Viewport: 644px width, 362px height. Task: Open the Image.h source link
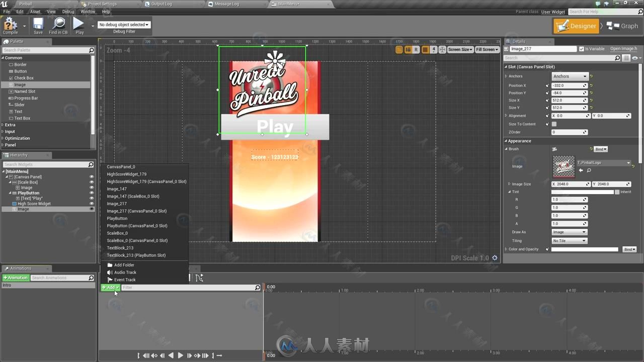623,49
